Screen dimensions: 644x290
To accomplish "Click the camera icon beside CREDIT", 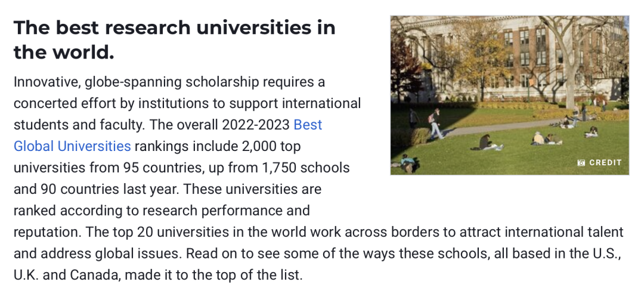I will tap(581, 163).
